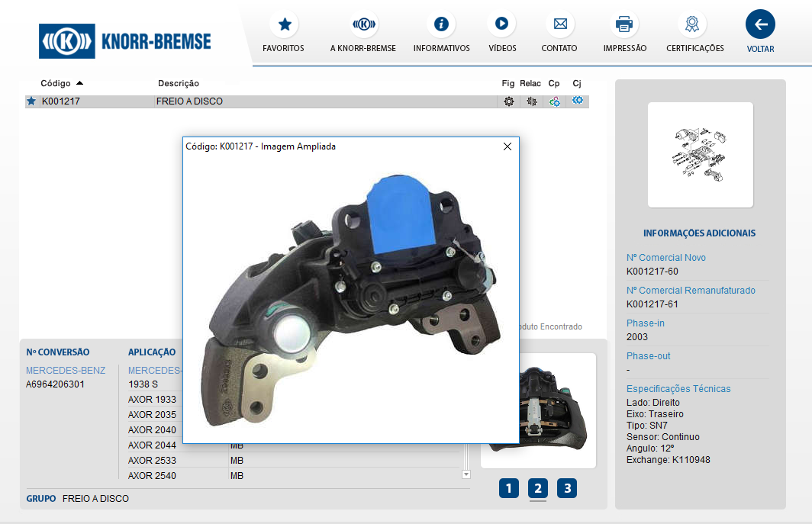Click the Cj gear set icon
This screenshot has height=524, width=812.
pos(578,101)
